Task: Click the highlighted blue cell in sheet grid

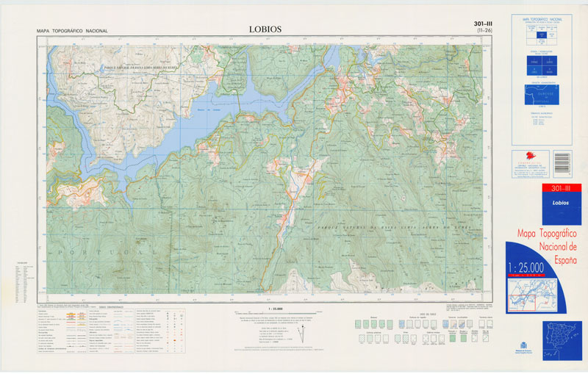Action: [541, 35]
